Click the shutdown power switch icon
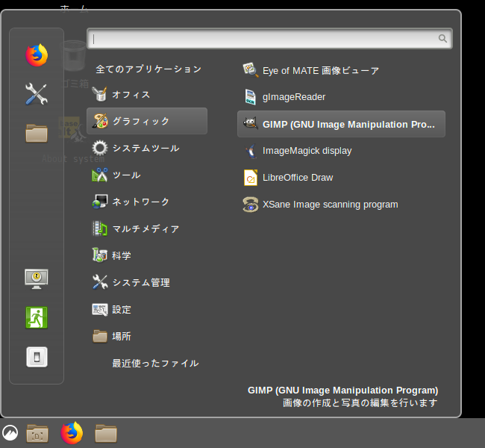485x448 pixels. click(37, 357)
